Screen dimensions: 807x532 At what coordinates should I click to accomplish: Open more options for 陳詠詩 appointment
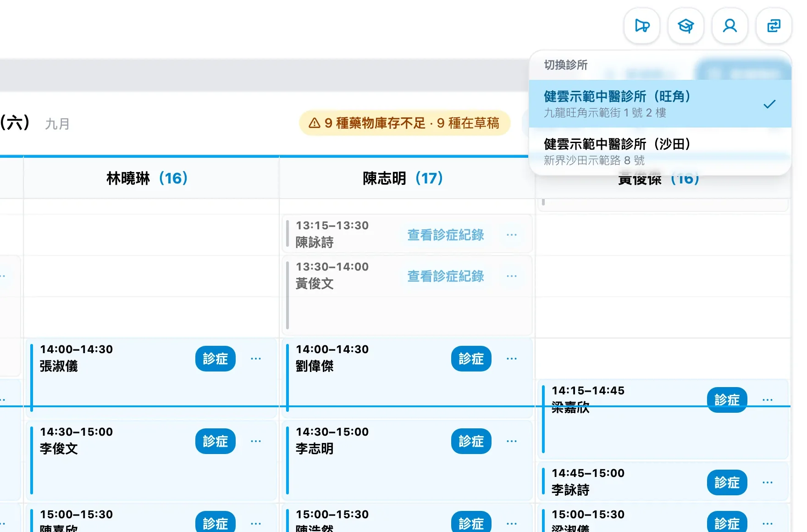point(512,235)
